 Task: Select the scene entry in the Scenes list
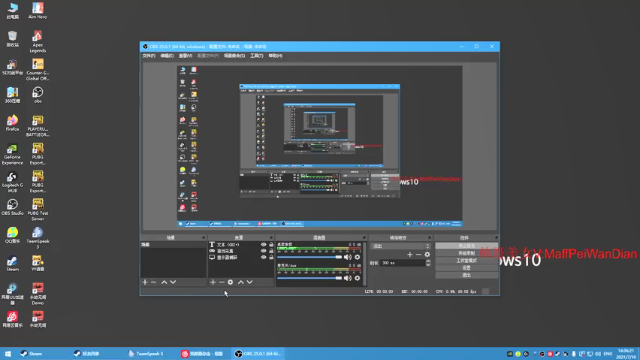click(x=173, y=244)
